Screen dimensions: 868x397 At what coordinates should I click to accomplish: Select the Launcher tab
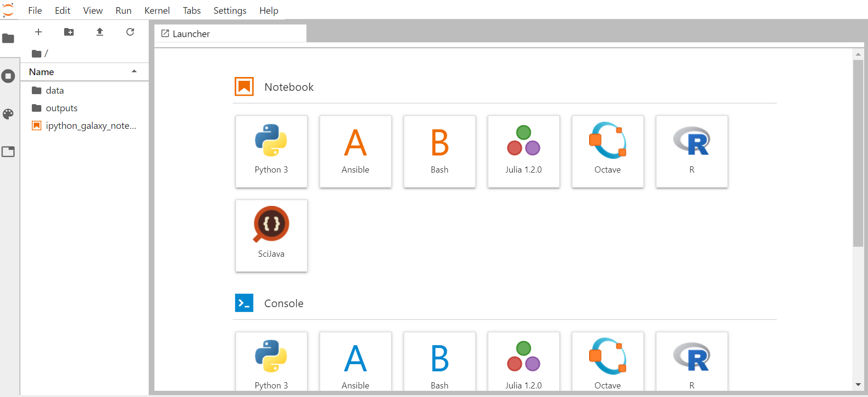click(x=230, y=34)
